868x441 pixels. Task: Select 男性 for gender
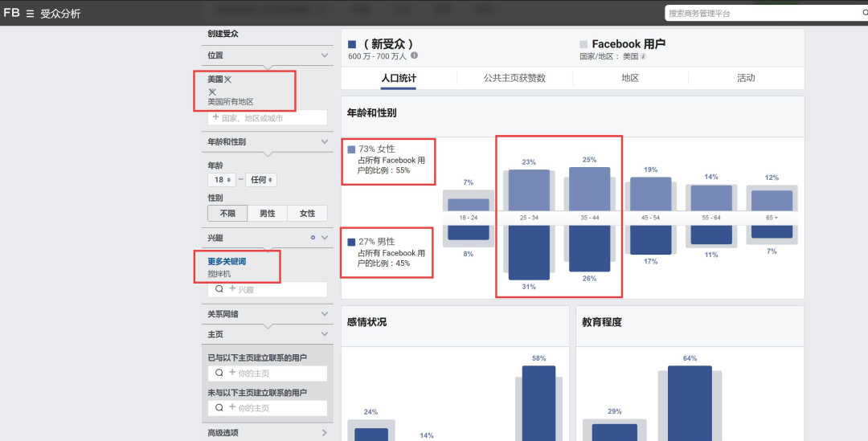268,213
